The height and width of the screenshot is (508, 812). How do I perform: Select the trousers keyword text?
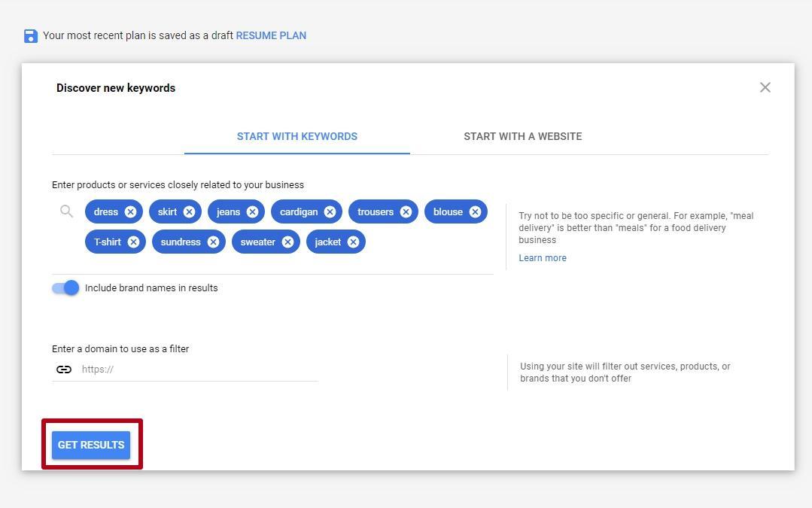click(x=376, y=211)
